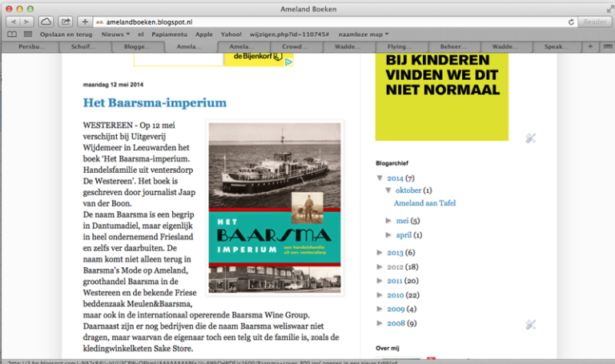Switch to the Schuif... tab
Viewport: 615px width, 364px height.
tap(84, 46)
